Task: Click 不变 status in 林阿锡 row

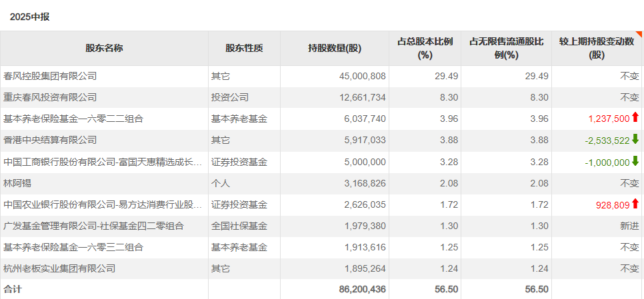Action: 629,183
